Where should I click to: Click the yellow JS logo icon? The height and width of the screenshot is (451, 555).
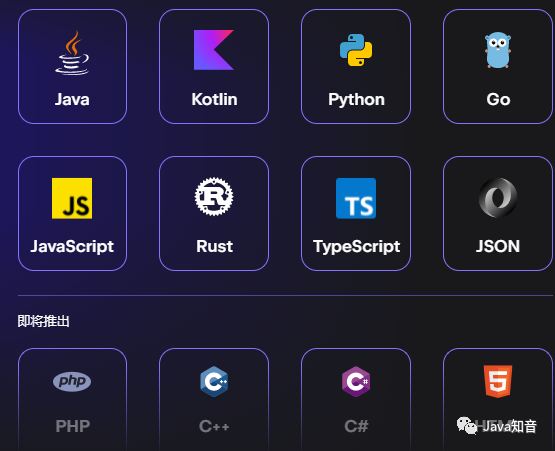point(72,198)
